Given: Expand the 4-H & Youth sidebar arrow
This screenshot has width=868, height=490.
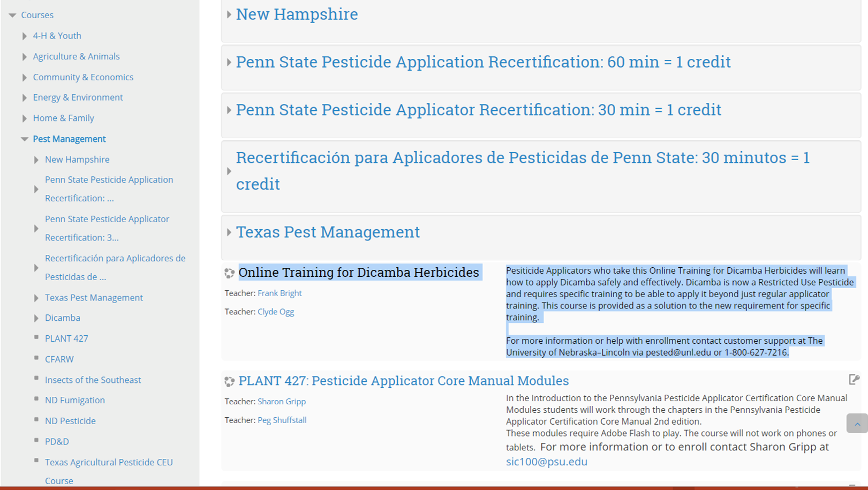Looking at the screenshot, I should click(x=24, y=36).
